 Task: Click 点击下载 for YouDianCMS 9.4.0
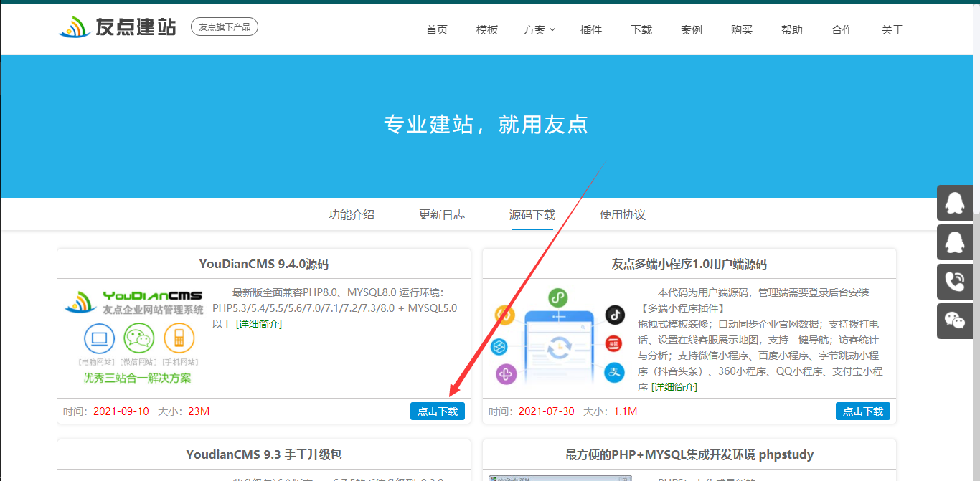(438, 411)
